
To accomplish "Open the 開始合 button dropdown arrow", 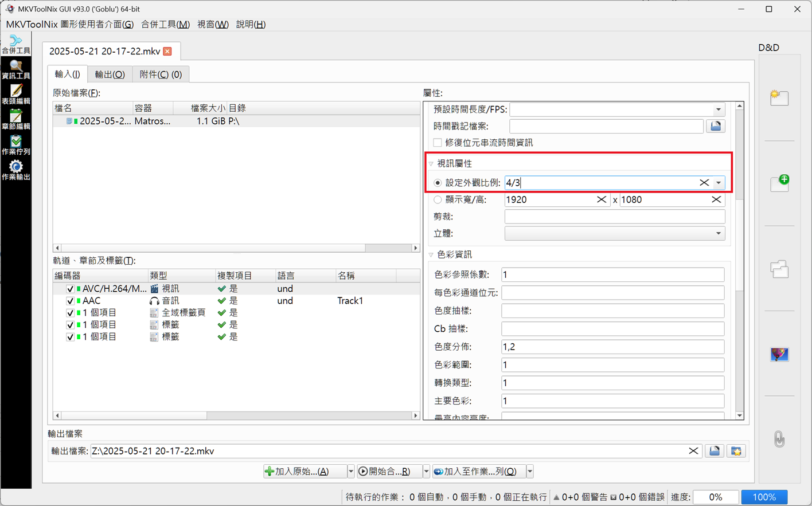I will (426, 472).
